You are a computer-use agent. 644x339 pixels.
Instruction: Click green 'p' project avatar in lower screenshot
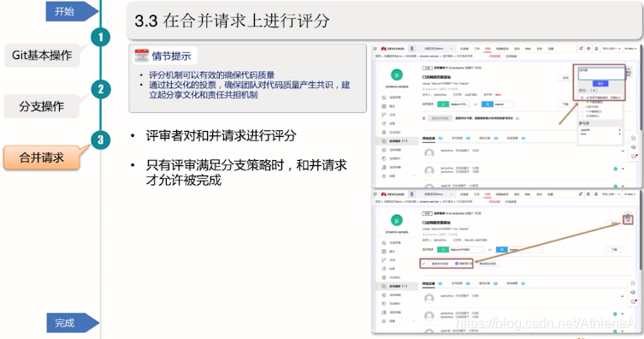tap(397, 220)
